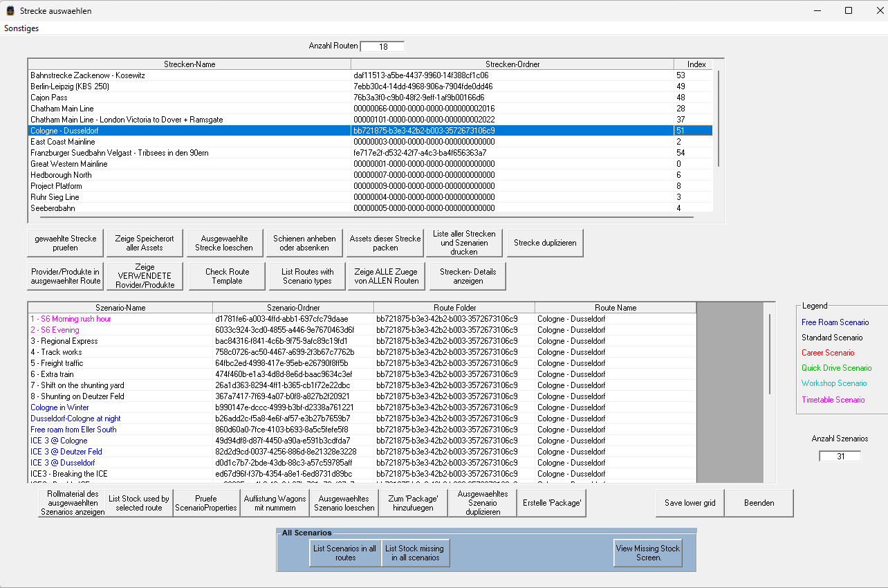Select route Berlin-Leipzig (KBS 250)
This screenshot has height=588, width=888.
(x=370, y=86)
